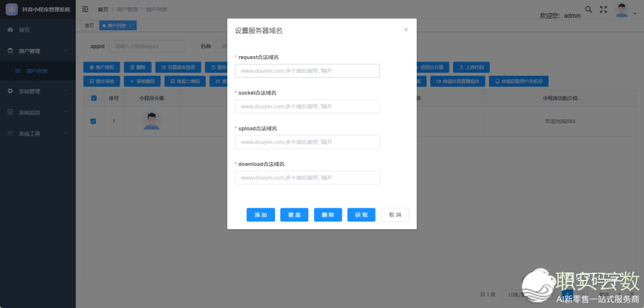Screen dimensions: 644x308
Task: Open 首页 in the left sidebar
Action: tap(38, 30)
